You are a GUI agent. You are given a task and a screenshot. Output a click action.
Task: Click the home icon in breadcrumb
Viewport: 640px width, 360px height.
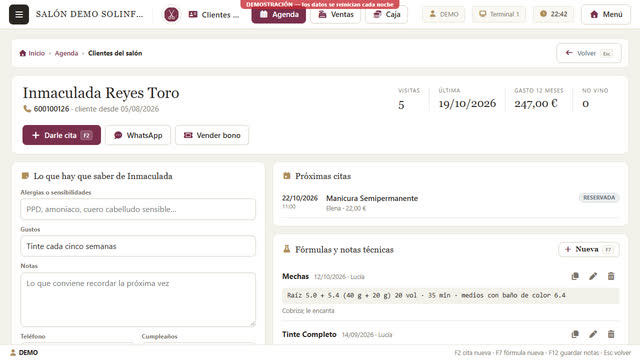click(23, 53)
